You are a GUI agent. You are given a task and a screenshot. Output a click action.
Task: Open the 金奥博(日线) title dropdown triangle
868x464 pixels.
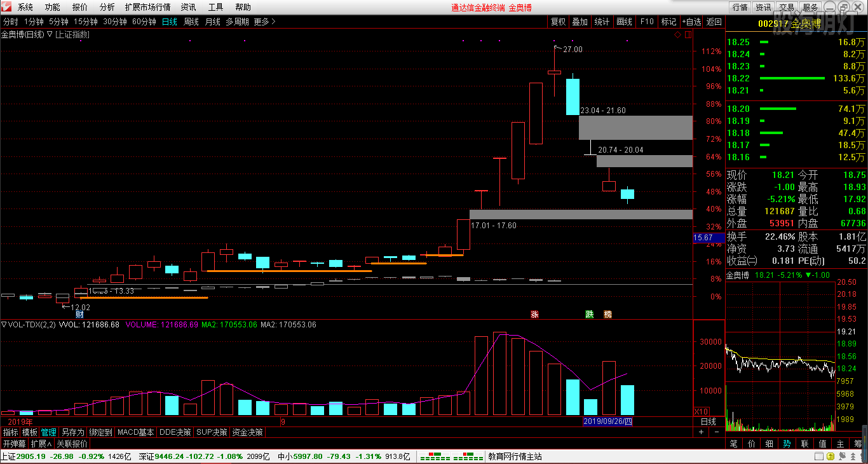[x=50, y=35]
